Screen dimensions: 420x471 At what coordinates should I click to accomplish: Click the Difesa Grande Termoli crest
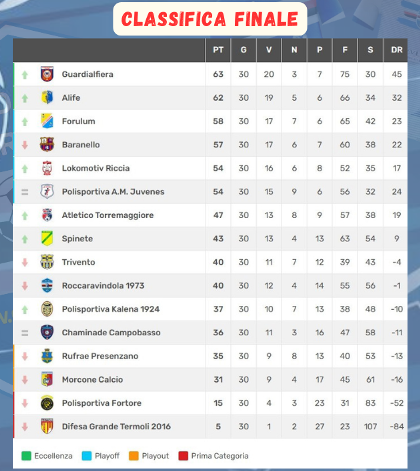47,426
